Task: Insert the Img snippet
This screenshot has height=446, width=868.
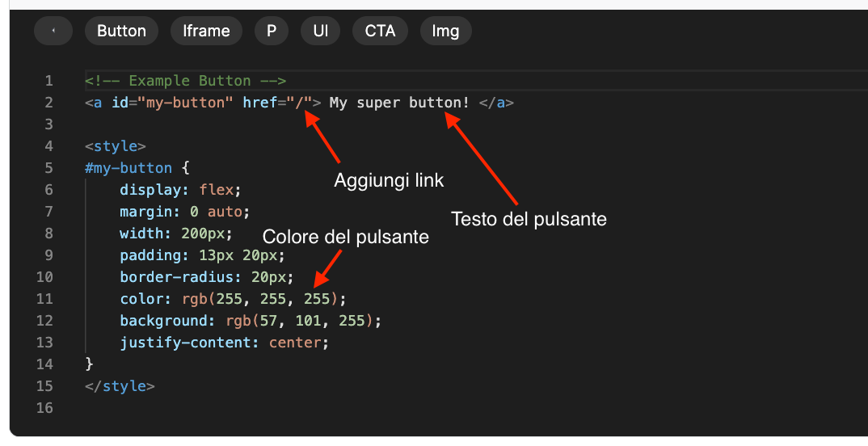Action: click(x=445, y=31)
